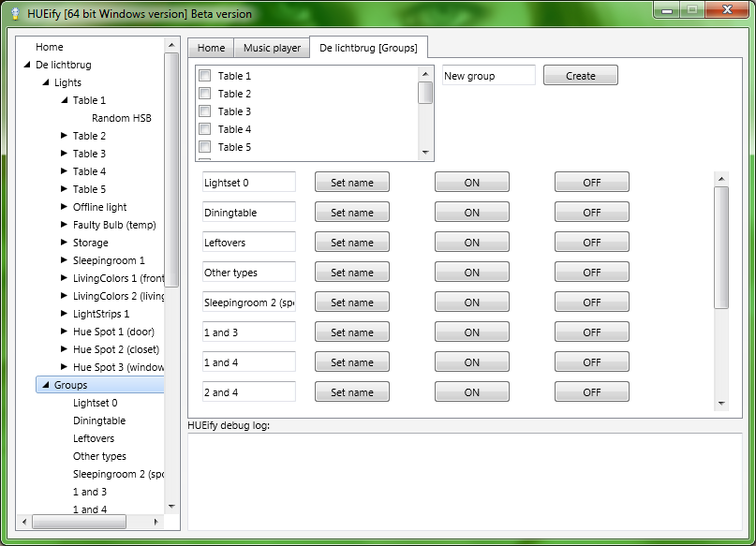756x546 pixels.
Task: Minimize the HUEify window
Action: point(667,10)
